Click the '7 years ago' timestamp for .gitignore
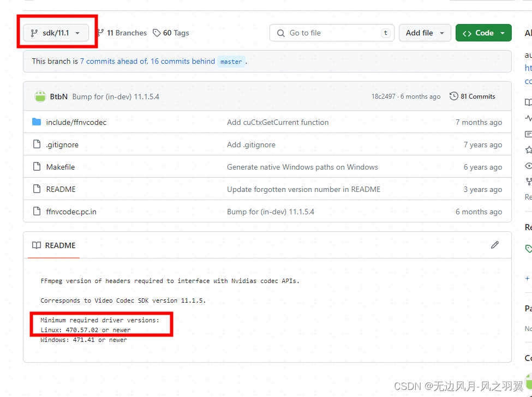532x397 pixels. (x=483, y=145)
